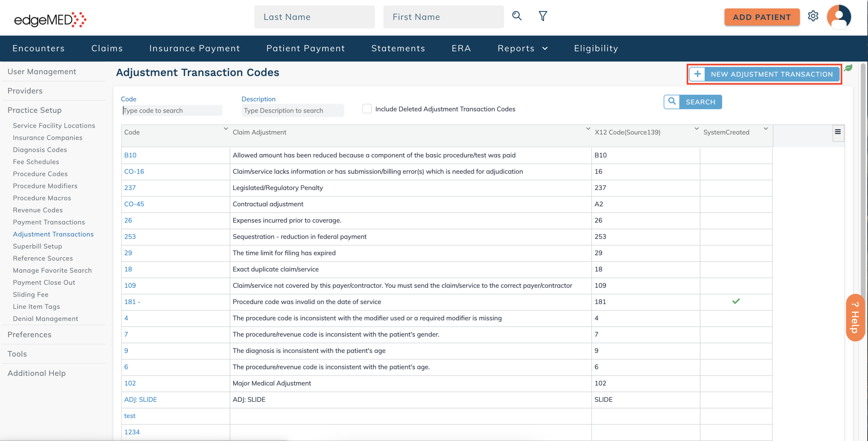Open Additional Help in sidebar
This screenshot has height=441, width=868.
pos(36,373)
